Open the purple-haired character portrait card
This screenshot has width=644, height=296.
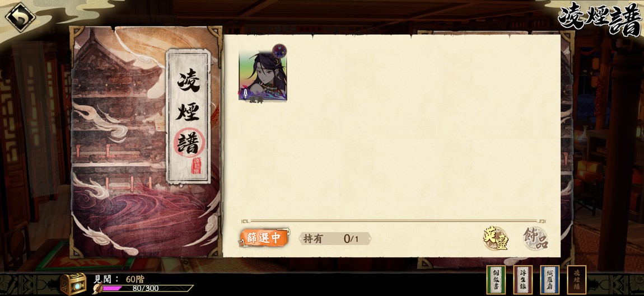click(x=263, y=76)
